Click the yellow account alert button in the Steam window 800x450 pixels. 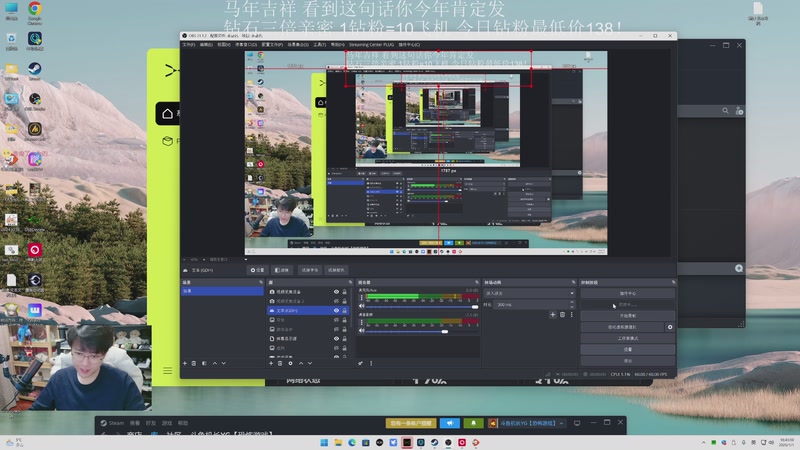411,423
